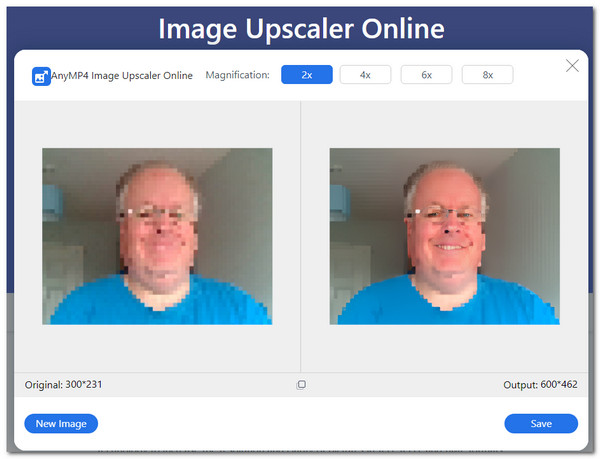Click the 'Output: 600*462' text
The height and width of the screenshot is (459, 600).
[x=540, y=384]
